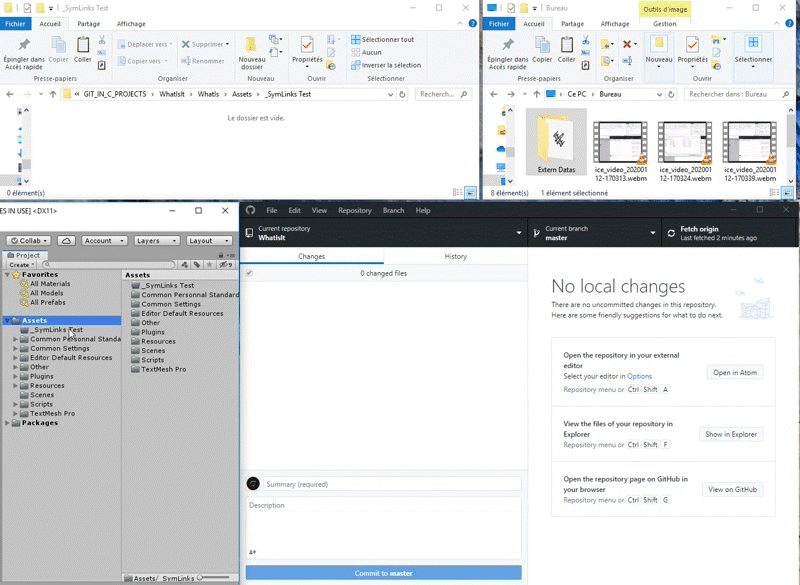The height and width of the screenshot is (585, 800).
Task: Click Copier icon in Bureau window ribbon
Action: click(x=542, y=49)
